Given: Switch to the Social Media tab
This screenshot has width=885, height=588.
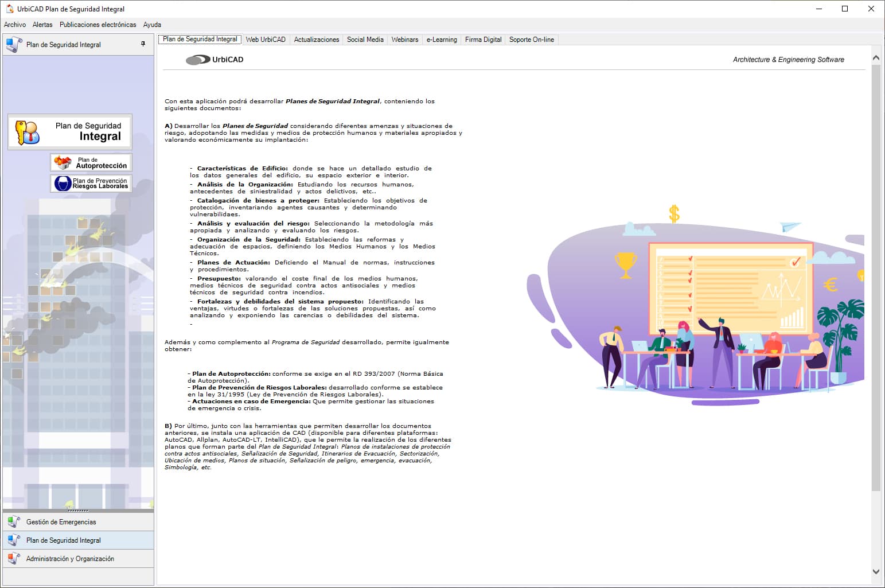Looking at the screenshot, I should coord(365,40).
